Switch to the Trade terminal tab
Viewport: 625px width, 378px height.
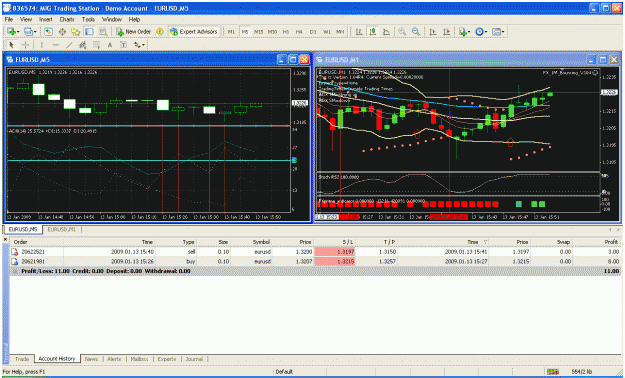22,359
